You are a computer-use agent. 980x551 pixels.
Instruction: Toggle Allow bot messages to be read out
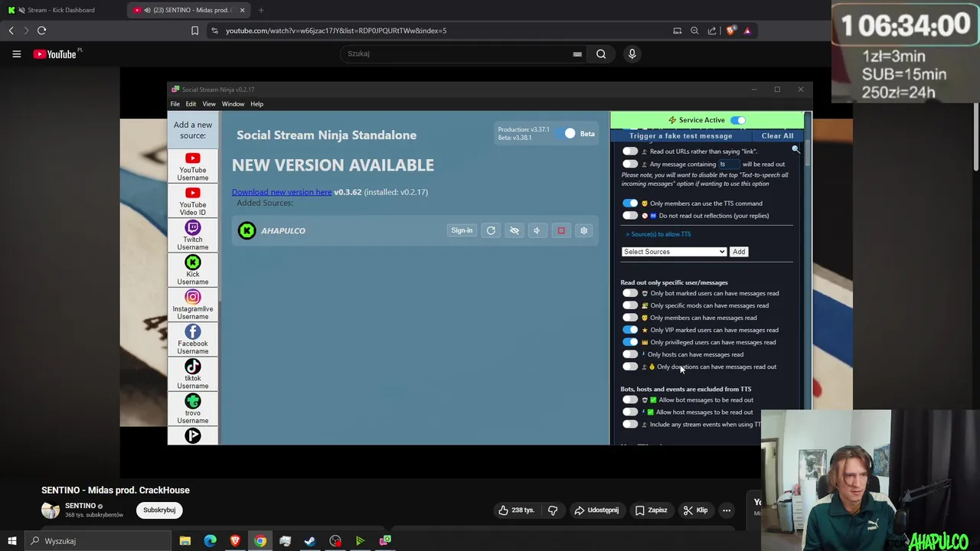coord(630,400)
